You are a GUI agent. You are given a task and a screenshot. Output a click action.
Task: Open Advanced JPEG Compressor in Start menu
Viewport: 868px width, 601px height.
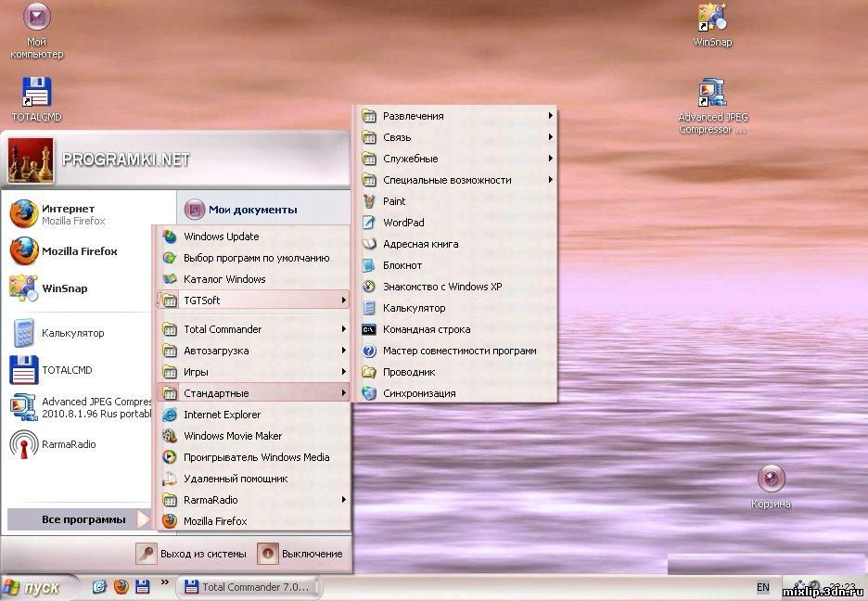(x=79, y=407)
